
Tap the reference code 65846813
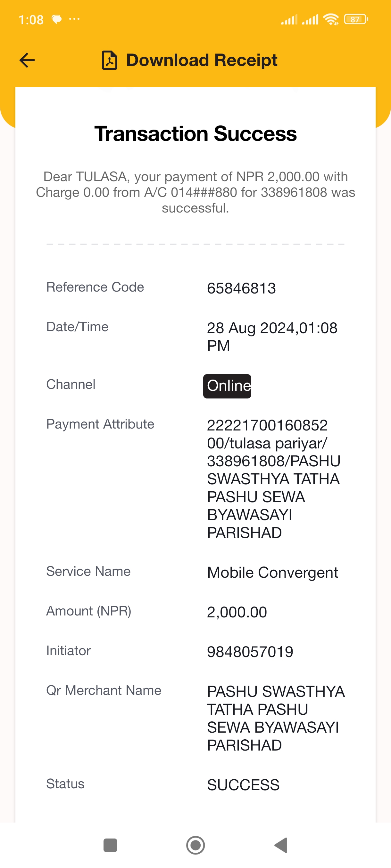pyautogui.click(x=242, y=288)
